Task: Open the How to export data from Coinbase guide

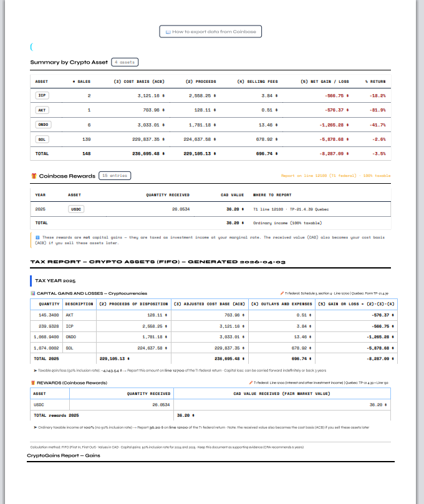Action: pos(210,32)
